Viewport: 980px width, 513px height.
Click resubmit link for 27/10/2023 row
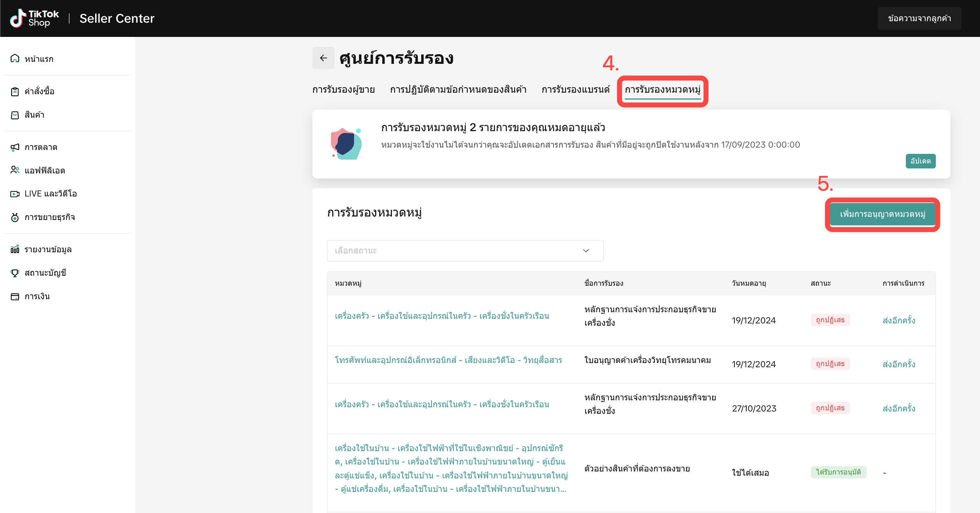[x=899, y=408]
